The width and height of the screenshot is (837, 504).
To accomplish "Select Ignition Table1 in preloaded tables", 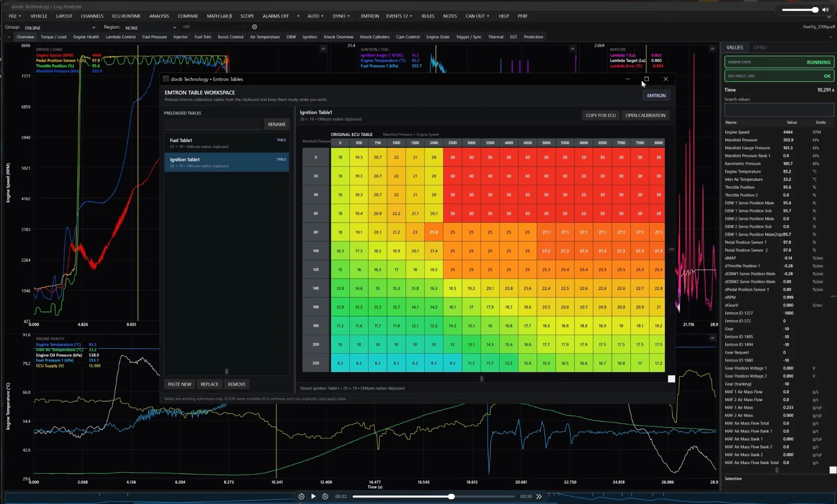I will point(227,162).
